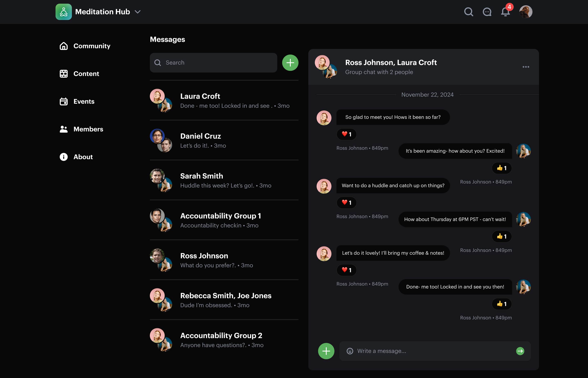Image resolution: width=588 pixels, height=378 pixels.
Task: Open the emoji picker in message box
Action: click(x=350, y=351)
